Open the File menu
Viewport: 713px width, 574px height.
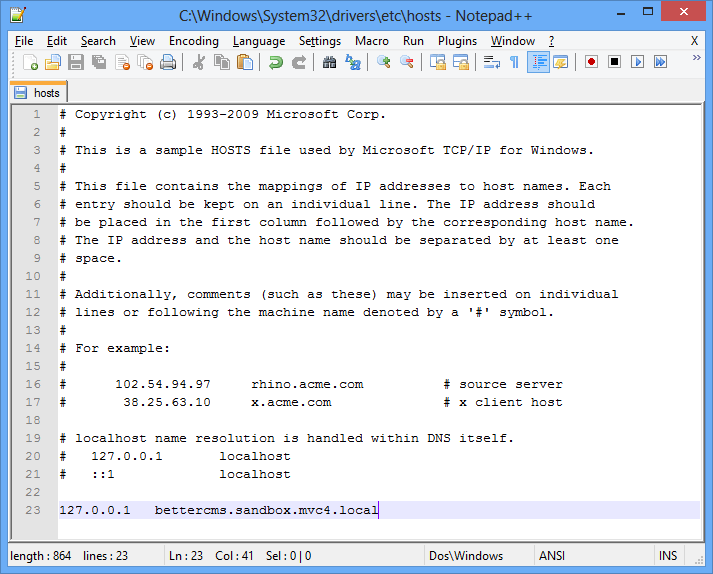click(24, 41)
